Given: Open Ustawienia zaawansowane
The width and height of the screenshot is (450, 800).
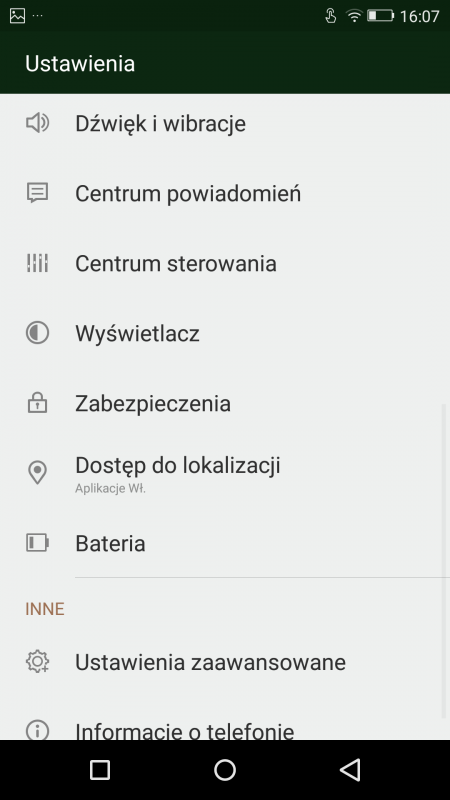Looking at the screenshot, I should (x=225, y=662).
